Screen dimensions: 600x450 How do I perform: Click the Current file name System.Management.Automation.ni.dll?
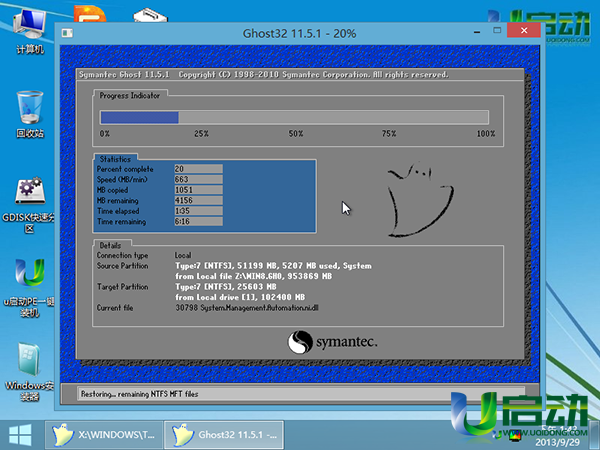click(259, 308)
